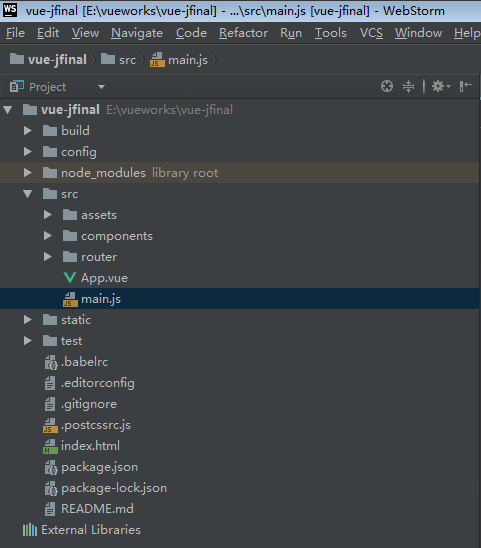Click the Scroll from Source crosshair icon
481x548 pixels.
coord(387,86)
